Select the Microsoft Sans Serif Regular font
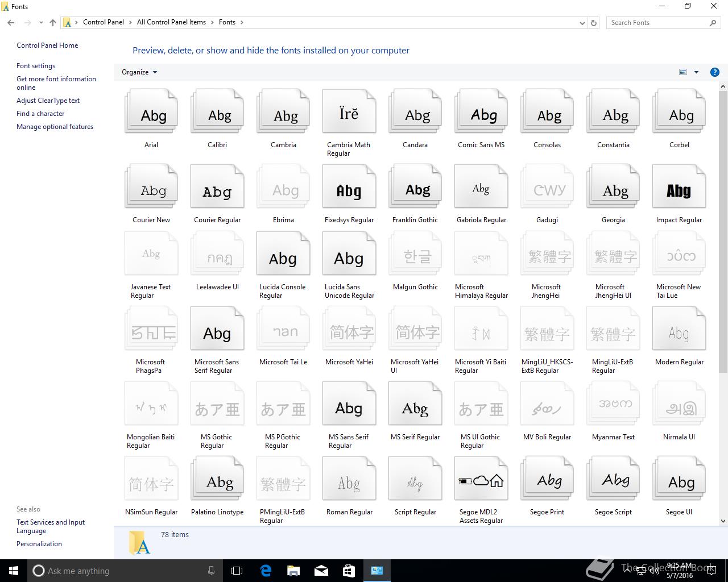728x582 pixels. [217, 329]
